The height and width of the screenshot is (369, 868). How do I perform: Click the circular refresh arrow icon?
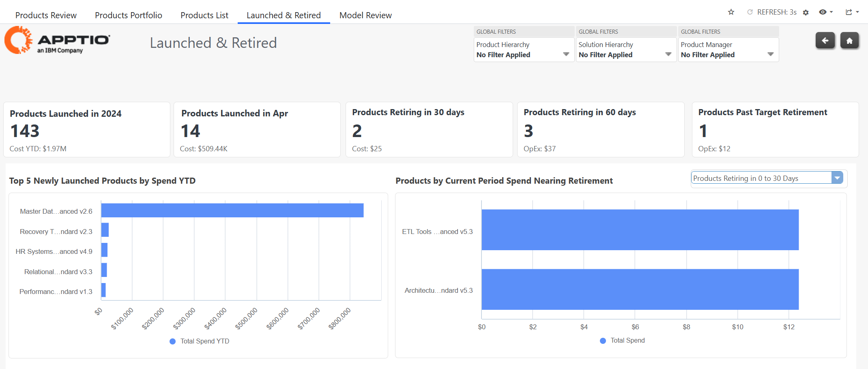click(750, 12)
